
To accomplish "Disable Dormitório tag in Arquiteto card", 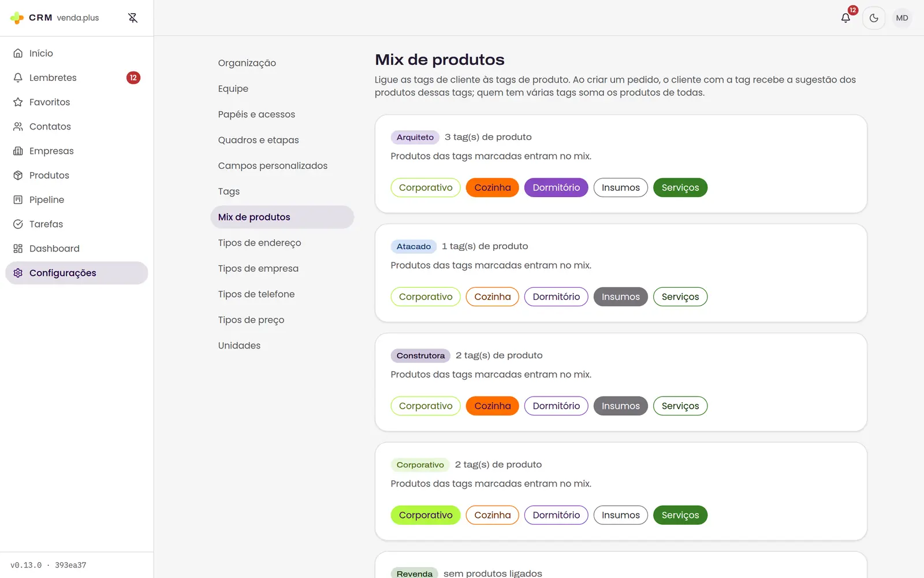I will pos(556,188).
